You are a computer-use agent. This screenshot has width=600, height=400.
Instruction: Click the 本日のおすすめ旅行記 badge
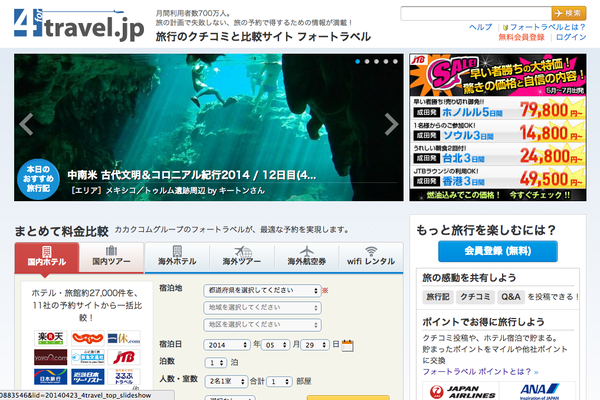tap(38, 179)
